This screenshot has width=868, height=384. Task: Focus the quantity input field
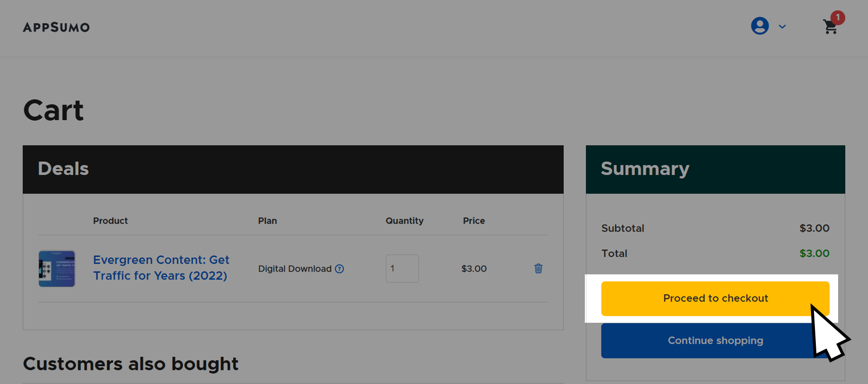[x=402, y=269]
